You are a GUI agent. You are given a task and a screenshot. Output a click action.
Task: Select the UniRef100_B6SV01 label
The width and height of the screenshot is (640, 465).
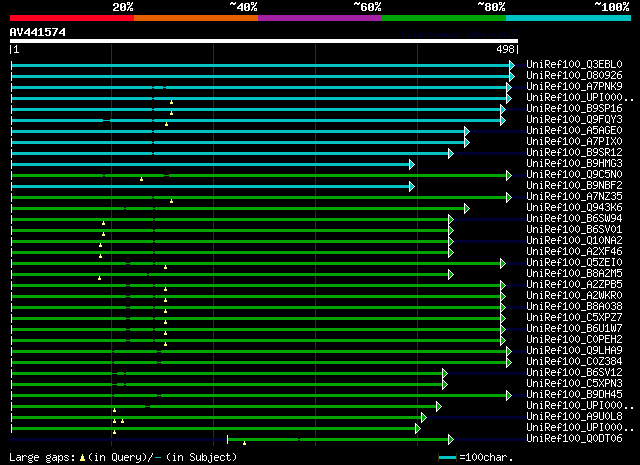[x=574, y=229]
